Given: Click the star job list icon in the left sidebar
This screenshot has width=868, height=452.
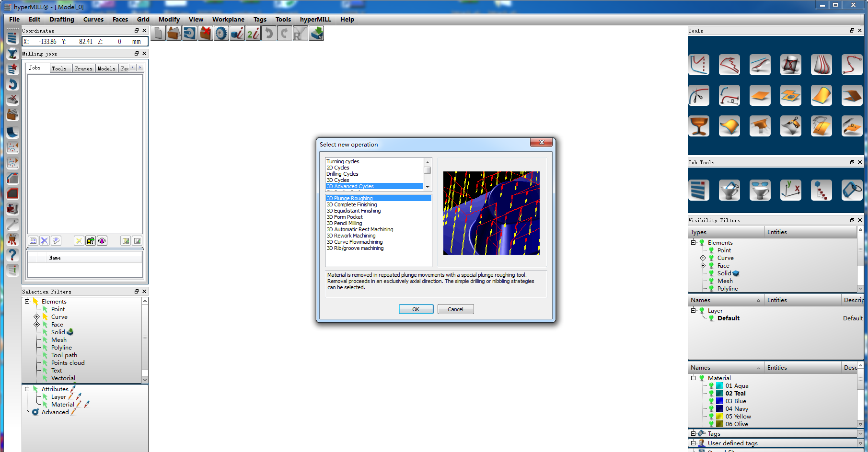Looking at the screenshot, I should (12, 69).
